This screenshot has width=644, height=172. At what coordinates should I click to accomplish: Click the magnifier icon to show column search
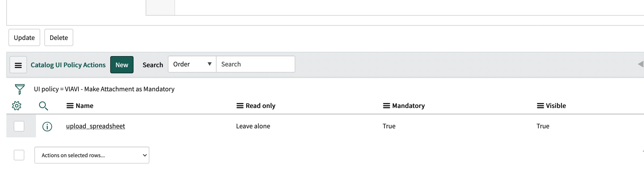pos(44,106)
